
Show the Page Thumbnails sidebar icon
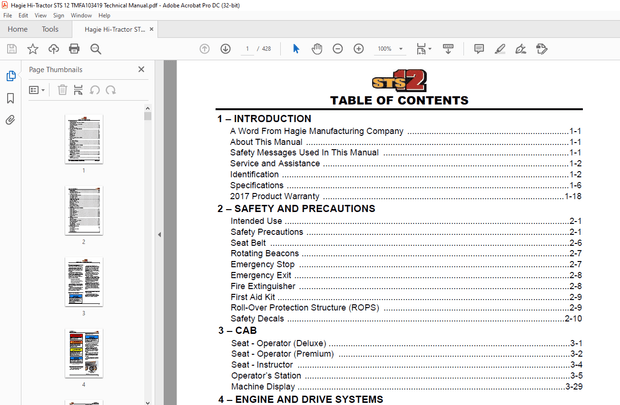11,76
